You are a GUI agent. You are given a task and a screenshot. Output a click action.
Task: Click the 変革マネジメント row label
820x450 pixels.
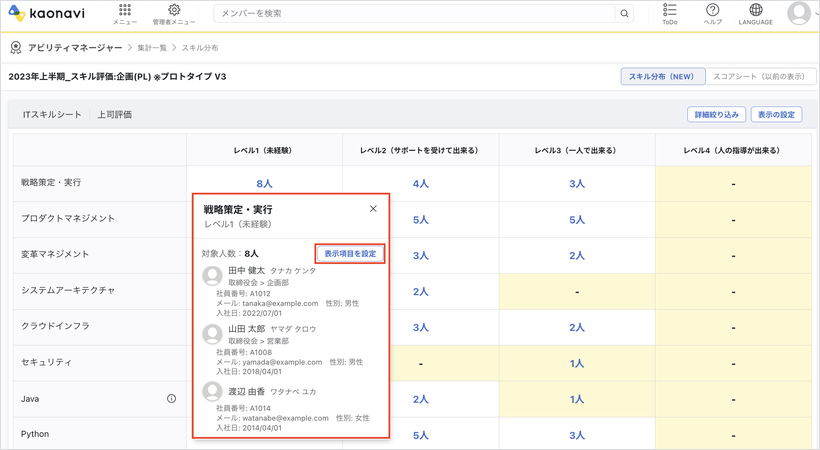[x=55, y=254]
